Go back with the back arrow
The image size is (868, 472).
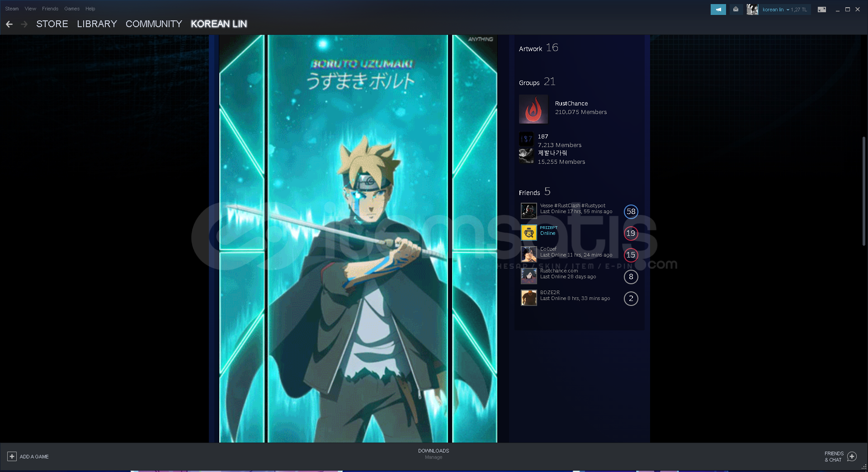[x=9, y=24]
